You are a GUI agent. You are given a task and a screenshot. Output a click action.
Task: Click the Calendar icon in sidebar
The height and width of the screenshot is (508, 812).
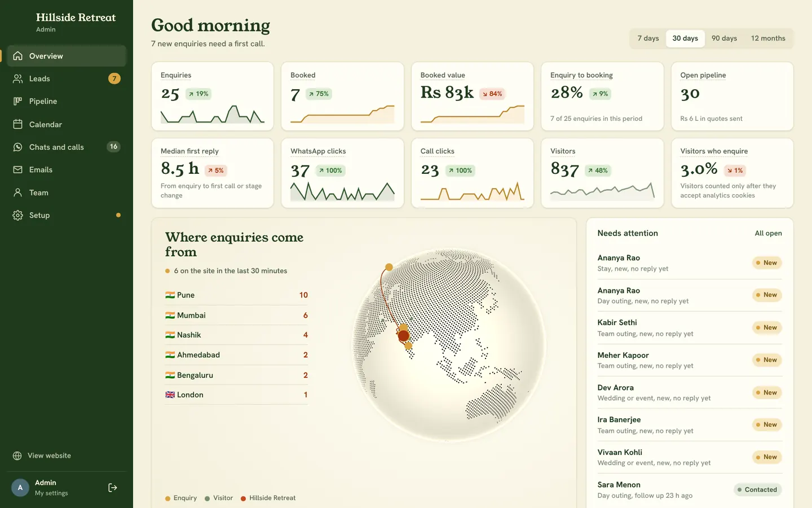coord(18,124)
